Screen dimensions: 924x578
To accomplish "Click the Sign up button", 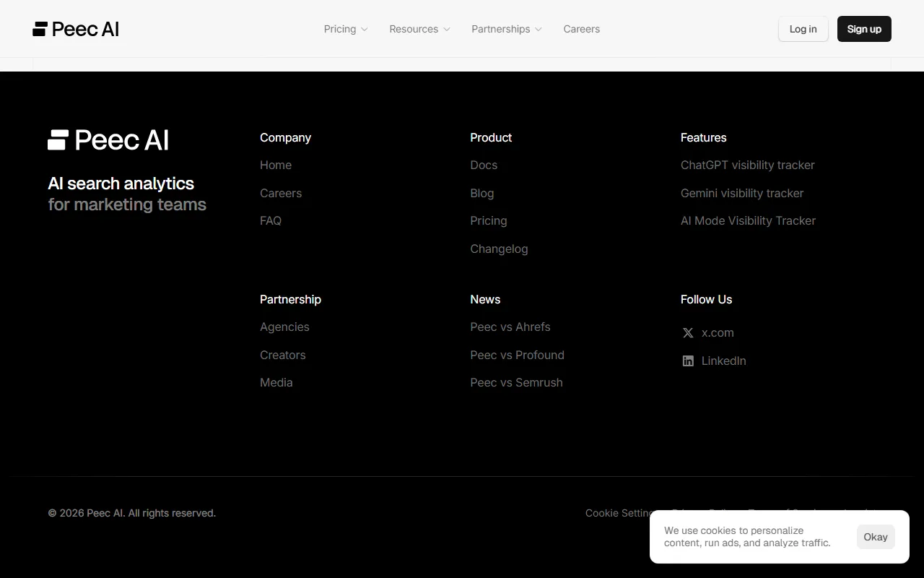I will [863, 29].
